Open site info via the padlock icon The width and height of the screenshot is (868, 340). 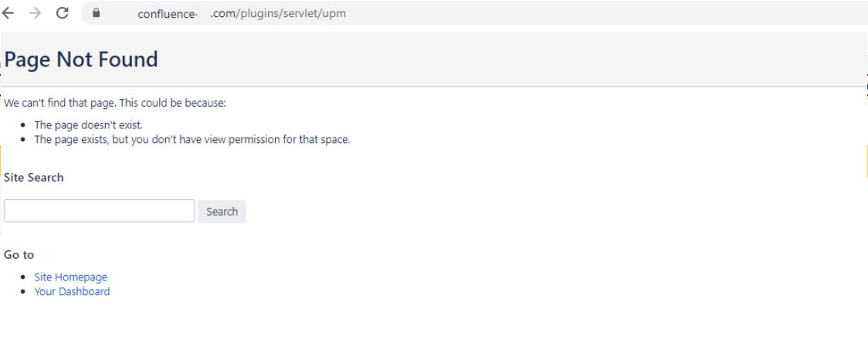[97, 12]
